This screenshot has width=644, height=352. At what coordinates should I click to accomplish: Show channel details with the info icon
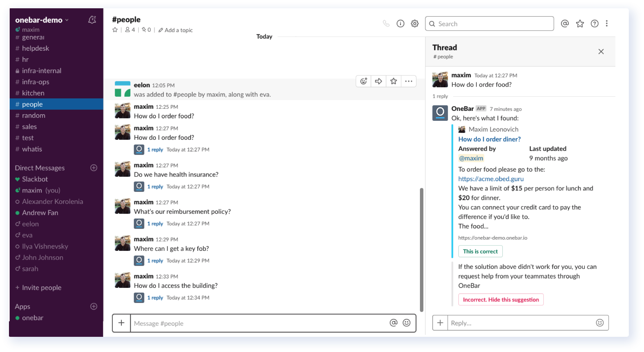[x=400, y=23]
